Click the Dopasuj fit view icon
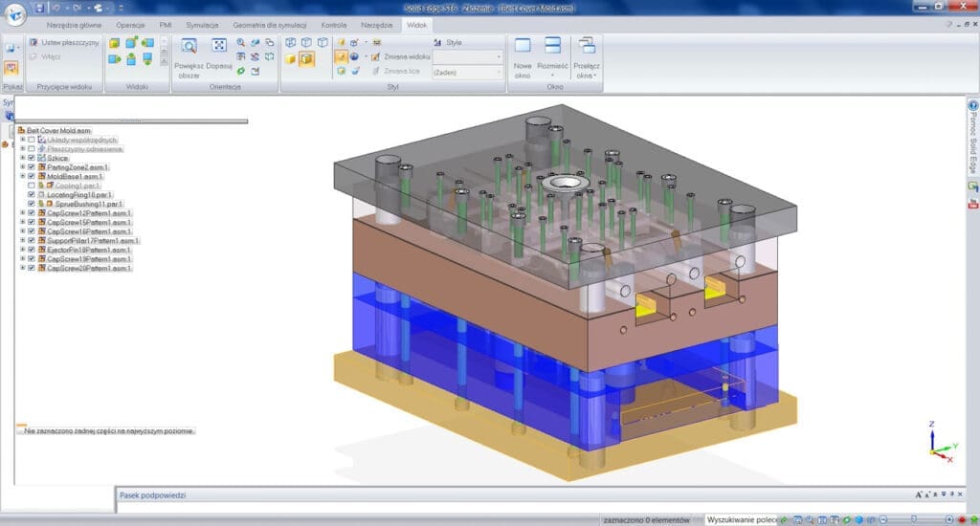This screenshot has height=526, width=980. (x=219, y=45)
